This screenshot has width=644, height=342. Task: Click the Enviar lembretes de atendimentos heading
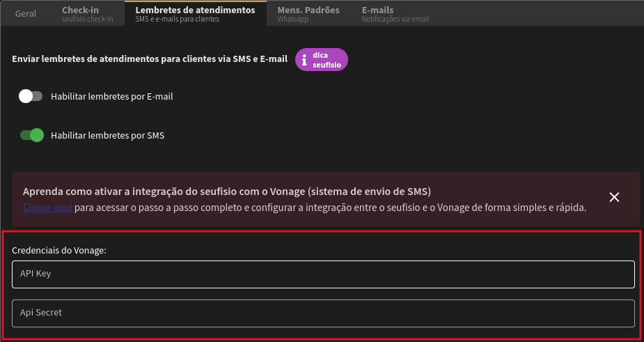pos(150,59)
